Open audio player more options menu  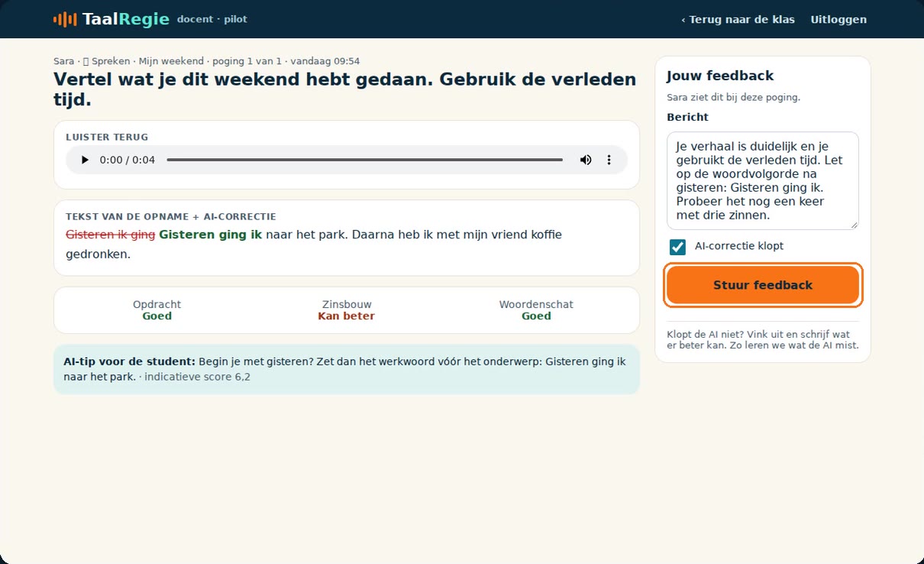[x=609, y=160]
